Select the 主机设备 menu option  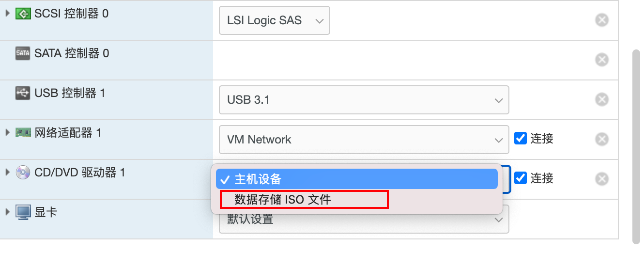(356, 179)
